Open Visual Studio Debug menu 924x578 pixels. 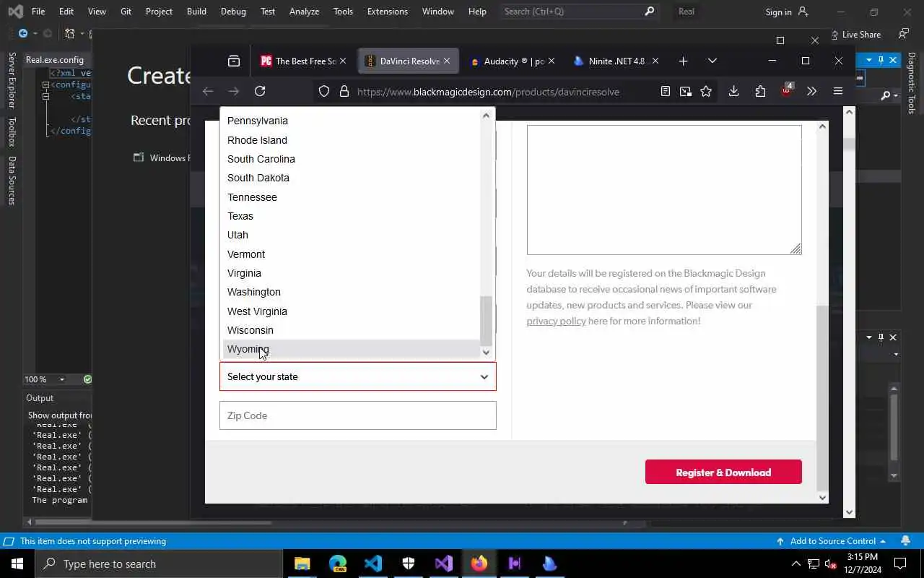(x=233, y=12)
